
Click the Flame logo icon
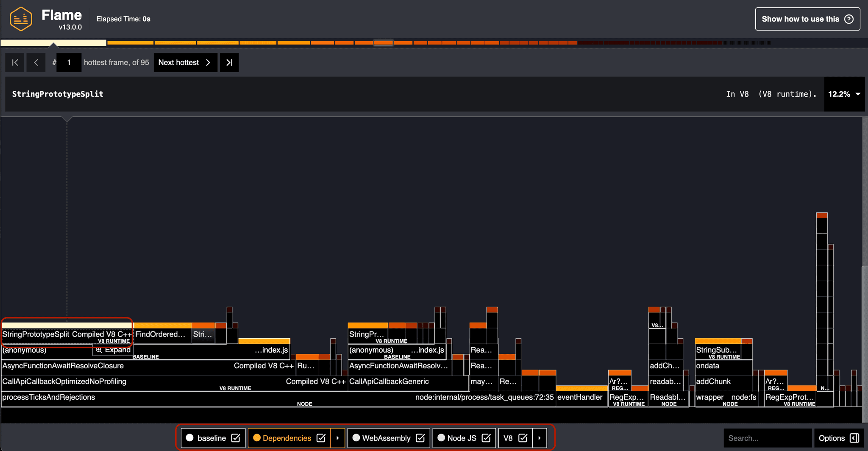tap(21, 19)
